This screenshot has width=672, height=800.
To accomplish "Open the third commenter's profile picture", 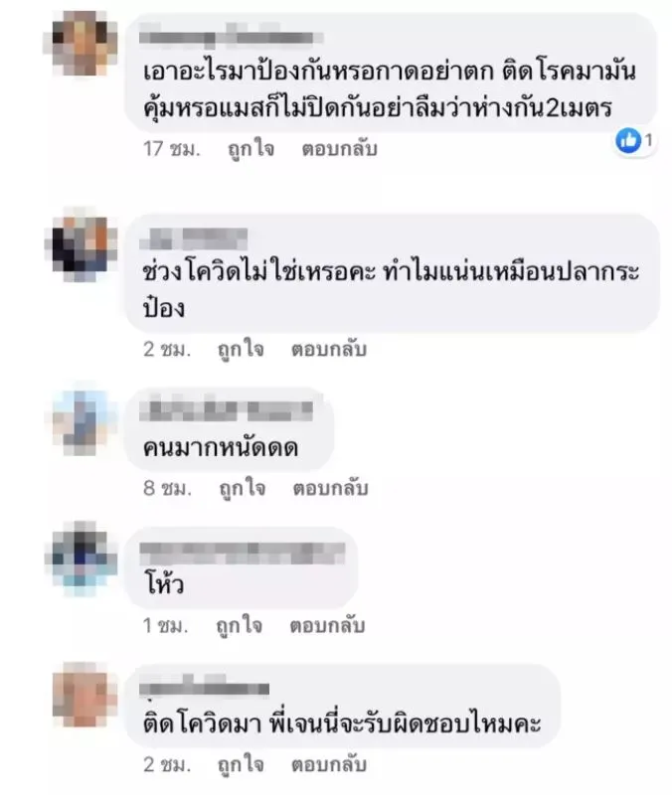I will click(81, 418).
